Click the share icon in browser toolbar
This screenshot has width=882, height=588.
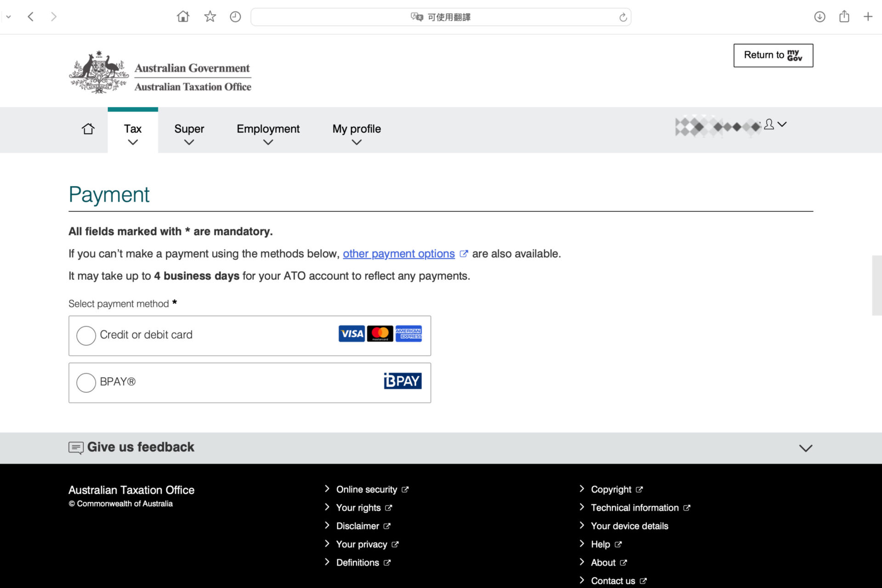(x=844, y=17)
